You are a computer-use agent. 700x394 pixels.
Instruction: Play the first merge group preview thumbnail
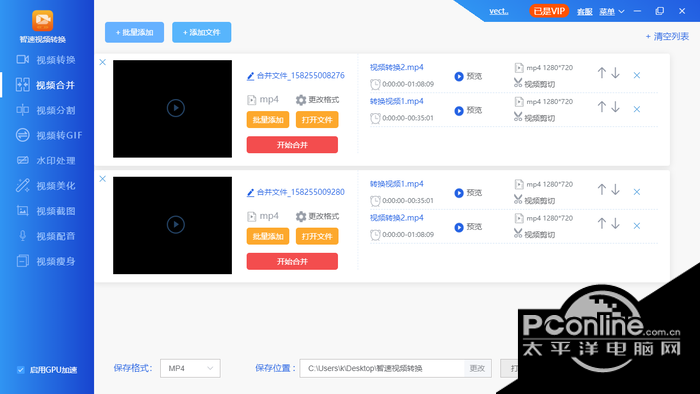(175, 108)
